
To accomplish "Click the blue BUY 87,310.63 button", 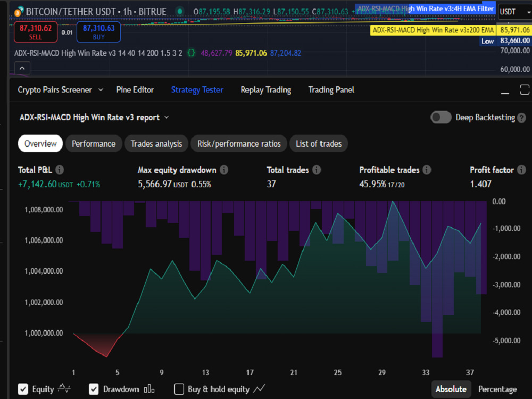I will click(99, 32).
